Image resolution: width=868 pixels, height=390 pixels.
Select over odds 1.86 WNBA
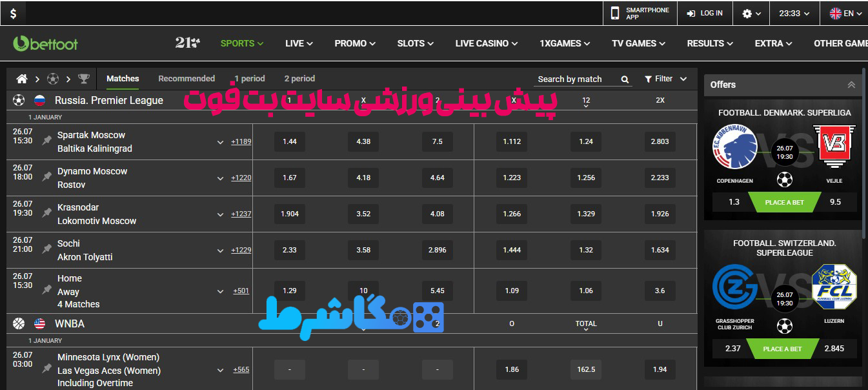(x=512, y=369)
